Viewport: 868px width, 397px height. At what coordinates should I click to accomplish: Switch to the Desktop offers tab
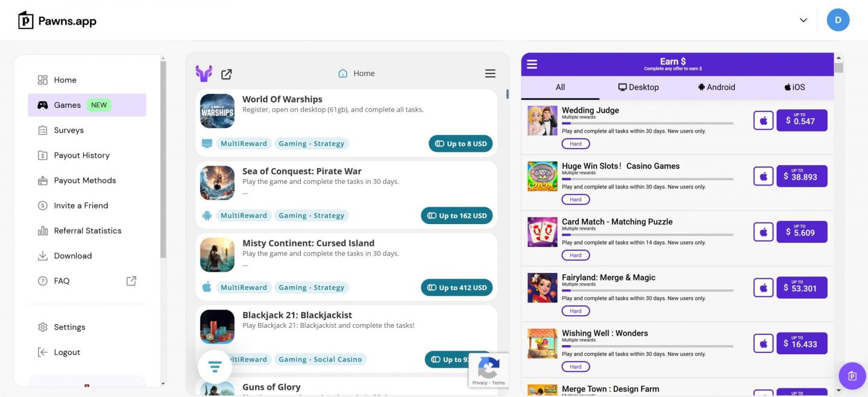coord(638,87)
